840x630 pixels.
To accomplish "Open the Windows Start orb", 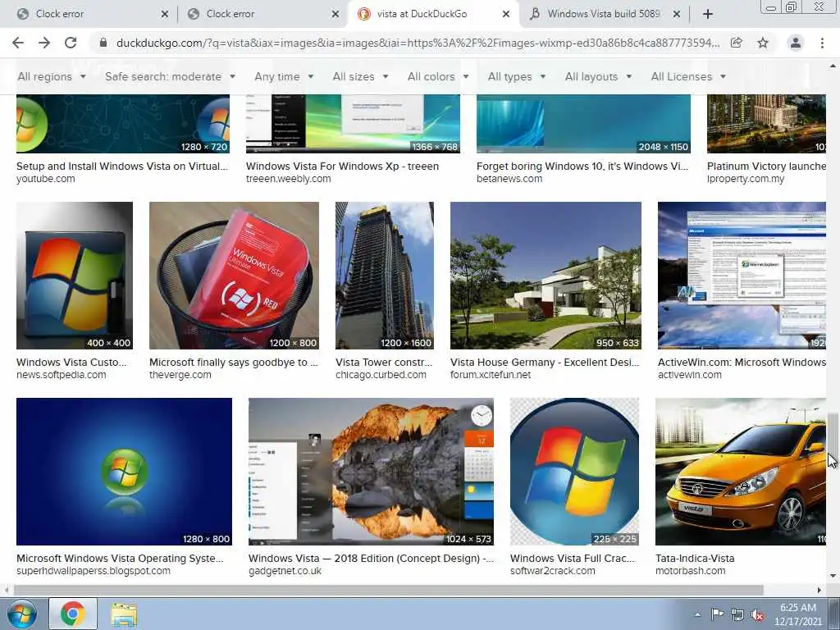I will click(x=22, y=614).
